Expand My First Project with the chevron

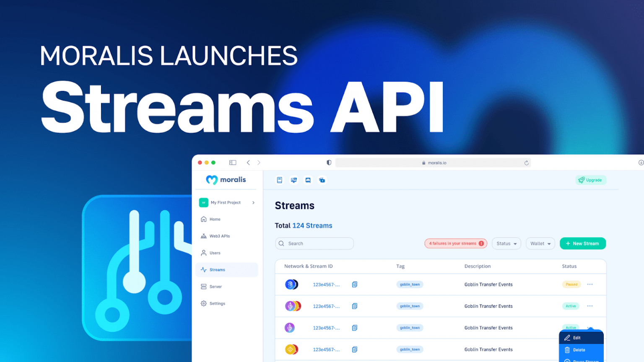coord(253,202)
